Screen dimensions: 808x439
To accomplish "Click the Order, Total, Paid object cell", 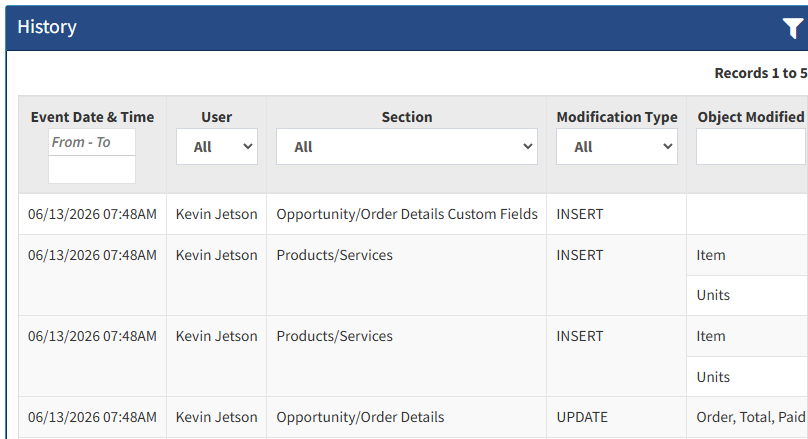I will [x=750, y=417].
